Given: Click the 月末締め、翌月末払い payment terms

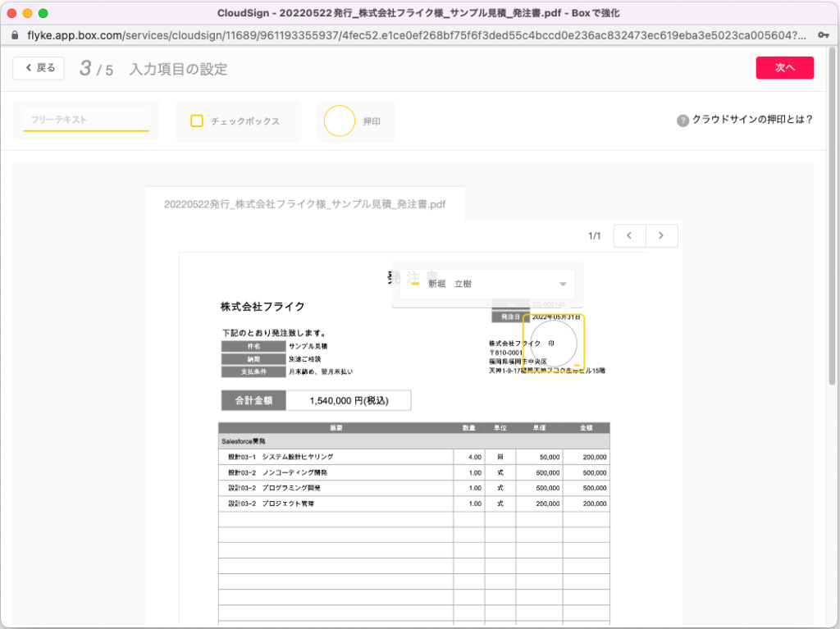Looking at the screenshot, I should click(x=321, y=371).
